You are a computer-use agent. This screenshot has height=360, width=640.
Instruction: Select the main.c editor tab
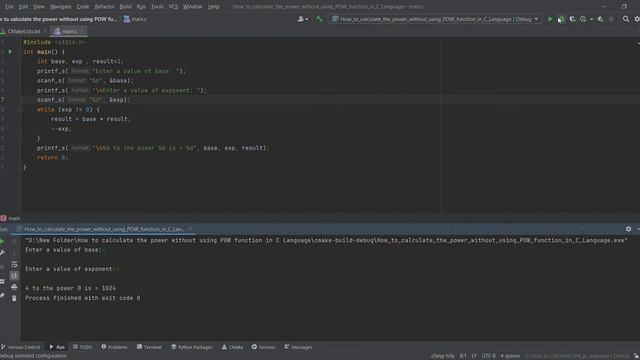69,31
